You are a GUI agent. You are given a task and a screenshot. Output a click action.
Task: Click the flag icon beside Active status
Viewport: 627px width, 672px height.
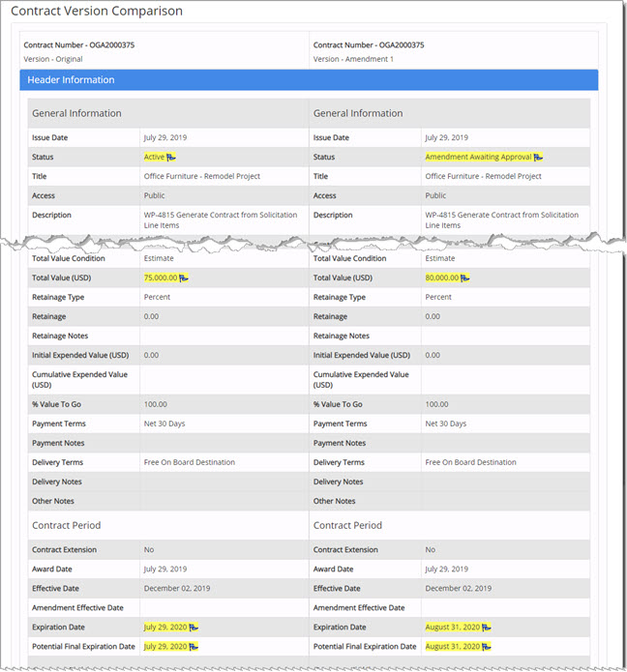(x=170, y=158)
